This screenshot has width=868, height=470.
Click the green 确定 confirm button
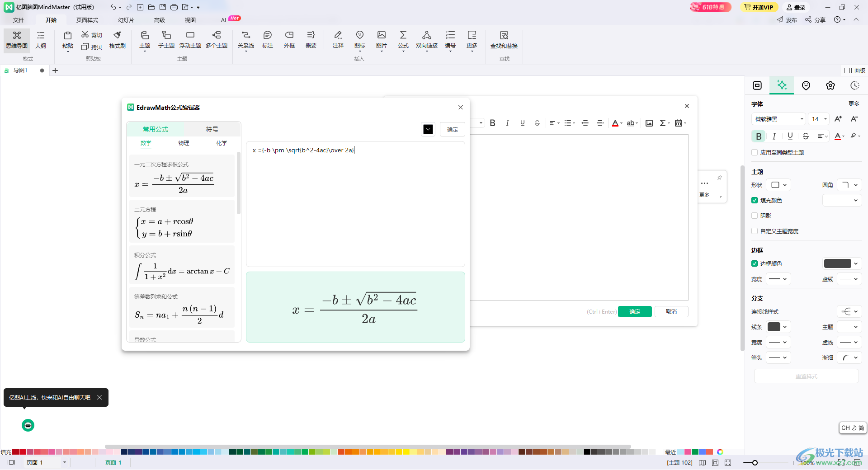(635, 312)
